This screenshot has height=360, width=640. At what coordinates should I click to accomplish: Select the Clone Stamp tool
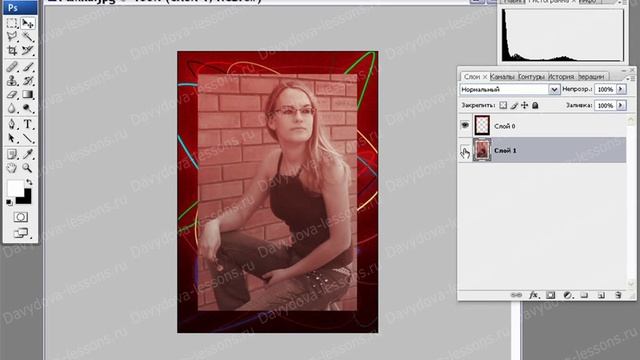(12, 80)
